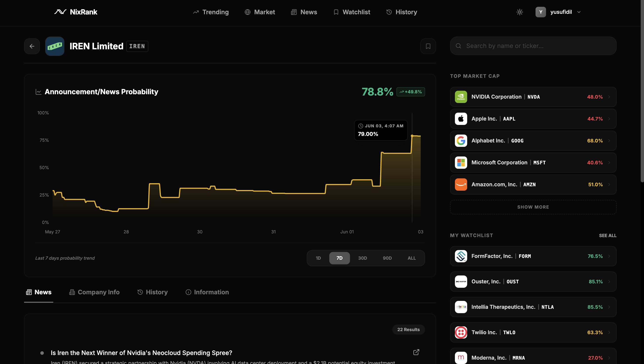Click the IREN ticker badge
This screenshot has height=364, width=644.
point(137,46)
